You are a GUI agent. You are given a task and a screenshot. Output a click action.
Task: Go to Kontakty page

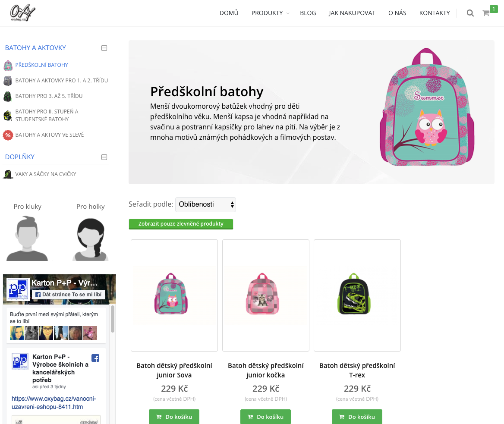click(x=435, y=13)
